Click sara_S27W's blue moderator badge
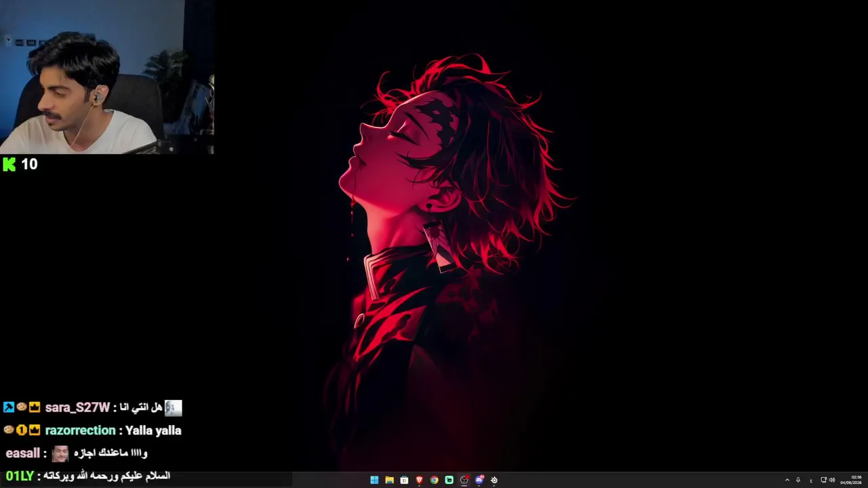 click(8, 407)
